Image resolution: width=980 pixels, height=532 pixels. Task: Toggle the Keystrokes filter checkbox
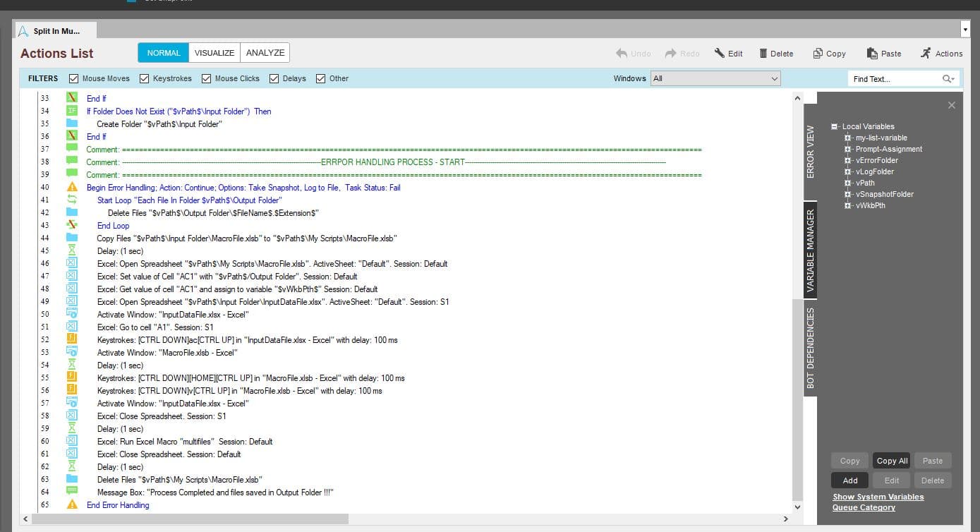coord(144,78)
